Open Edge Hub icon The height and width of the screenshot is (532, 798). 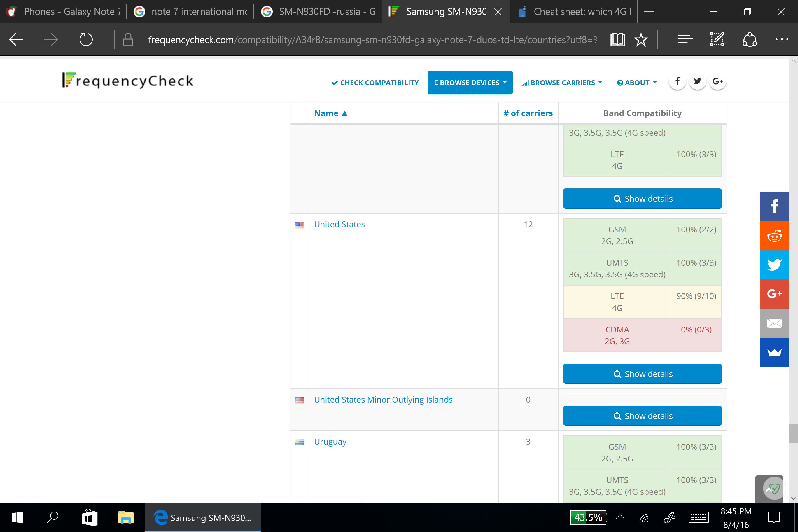tap(685, 40)
